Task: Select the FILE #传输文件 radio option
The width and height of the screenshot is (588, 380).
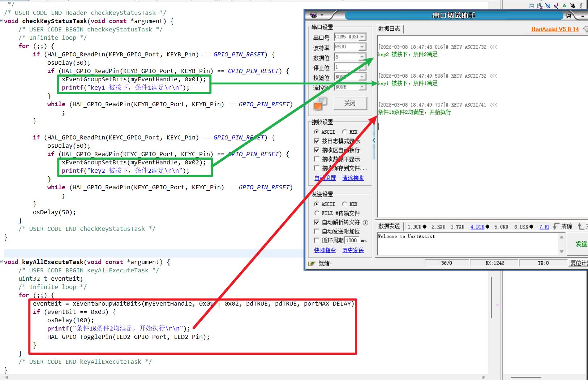Action: [x=317, y=213]
